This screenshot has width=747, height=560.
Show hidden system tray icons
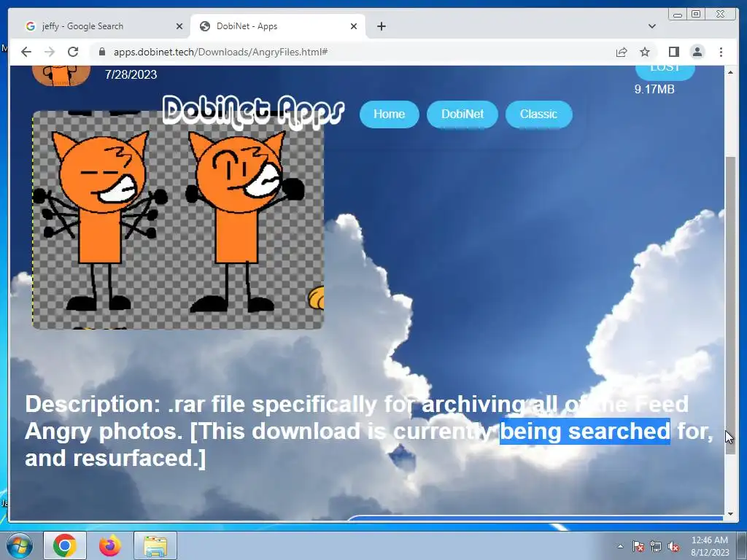[x=620, y=546]
